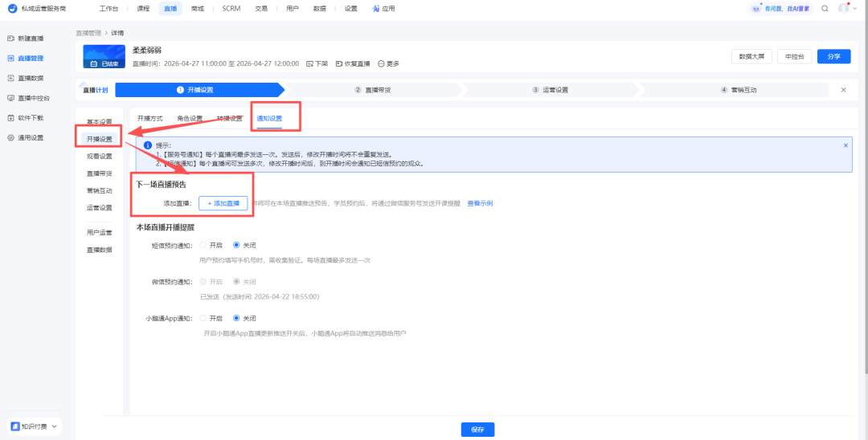Open 软件下载 in the left sidebar
Viewport: 868px width, 440px height.
[x=26, y=118]
